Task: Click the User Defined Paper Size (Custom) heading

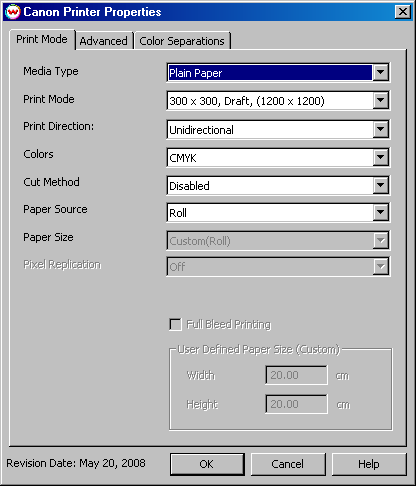Action: coord(259,350)
